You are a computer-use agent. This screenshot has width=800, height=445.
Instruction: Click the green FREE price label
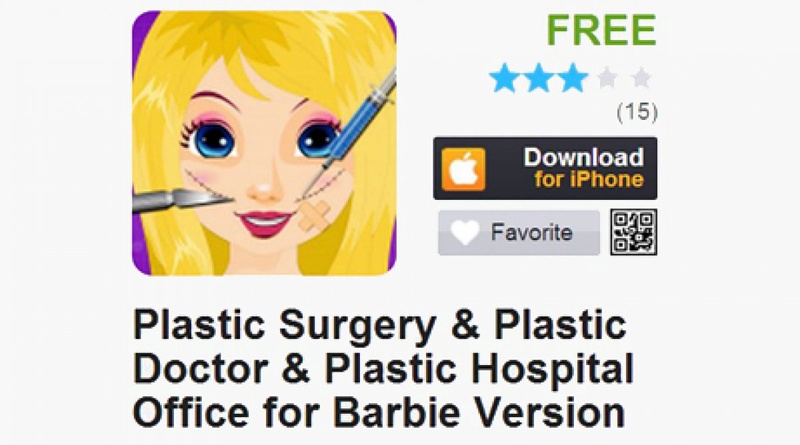[602, 30]
